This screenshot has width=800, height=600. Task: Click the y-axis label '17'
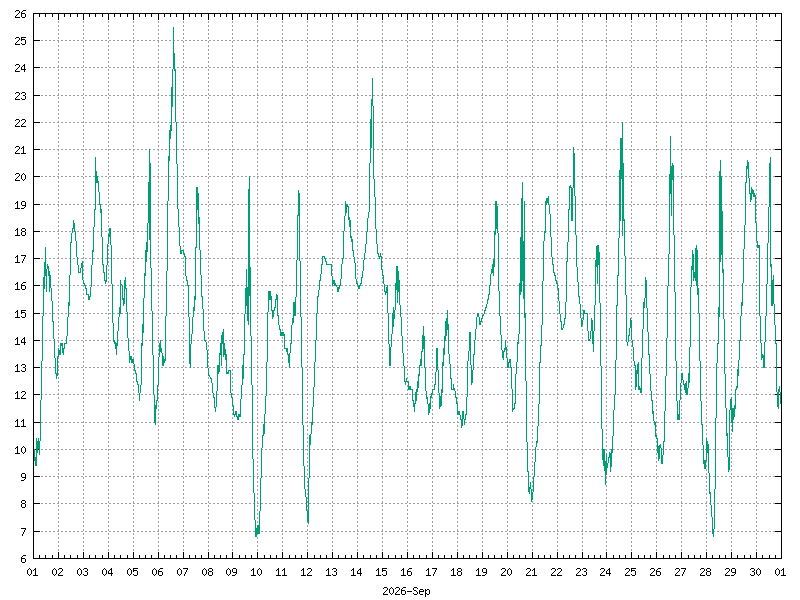coord(20,259)
